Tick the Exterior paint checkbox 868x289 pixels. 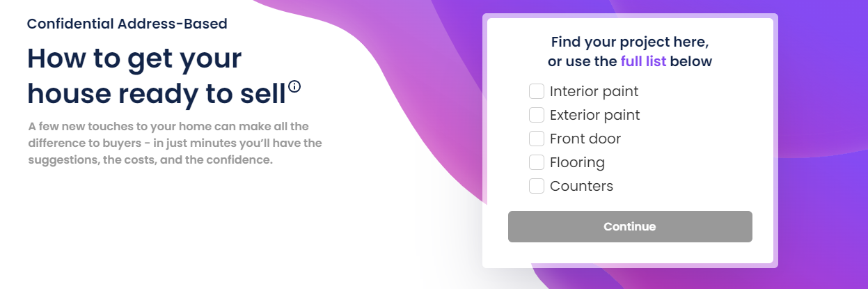tap(536, 115)
